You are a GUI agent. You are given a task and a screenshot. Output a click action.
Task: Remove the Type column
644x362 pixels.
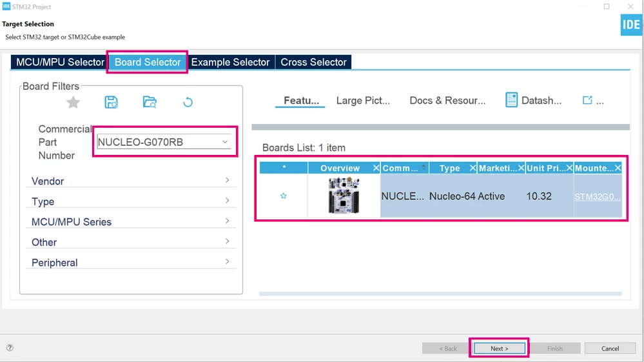point(473,168)
